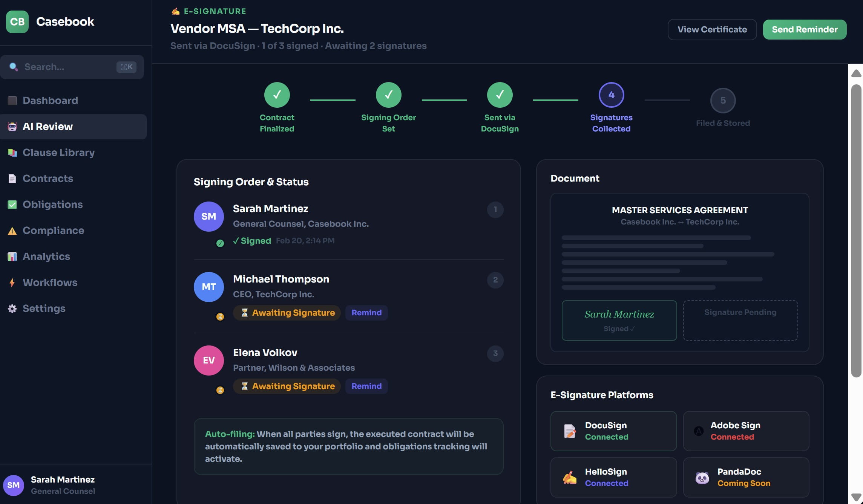The image size is (863, 504).
Task: Click the Obligations green checkmark icon
Action: pos(12,205)
